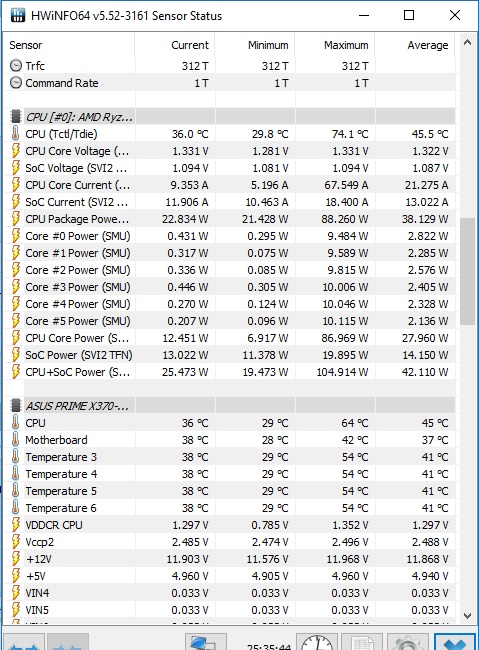Click the vertical scrollbar thumb

pos(467,272)
